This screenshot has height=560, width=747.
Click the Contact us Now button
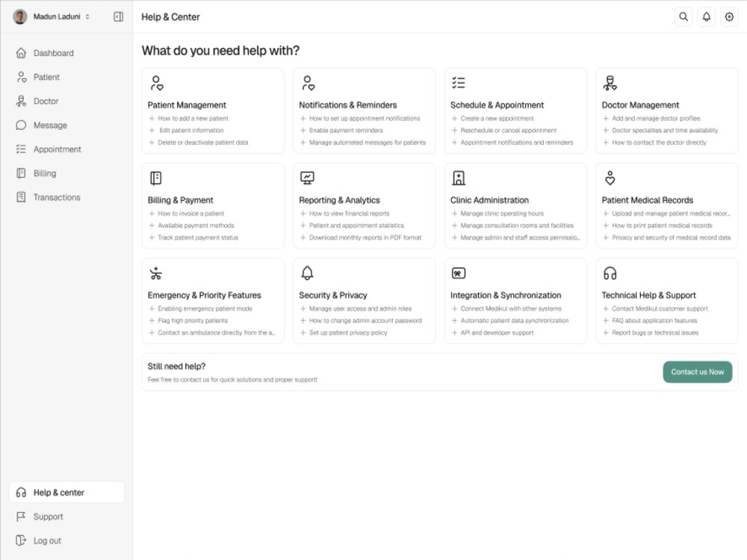click(x=698, y=372)
